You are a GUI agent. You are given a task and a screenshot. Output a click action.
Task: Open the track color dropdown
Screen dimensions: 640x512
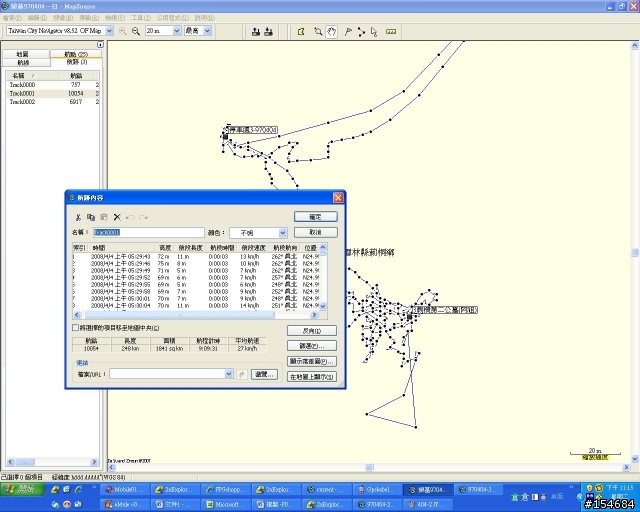pos(282,233)
